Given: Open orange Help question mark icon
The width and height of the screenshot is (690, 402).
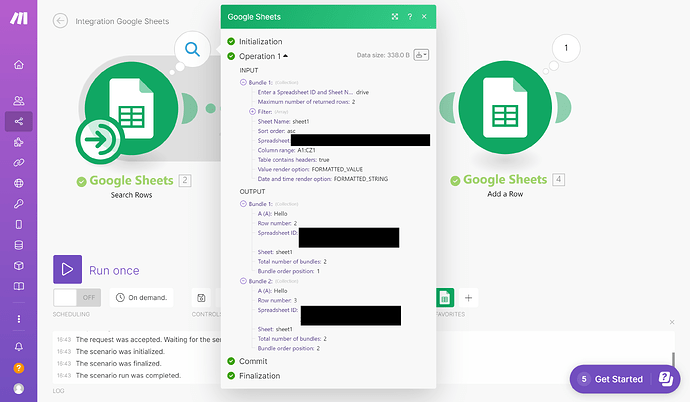Looking at the screenshot, I should (19, 368).
